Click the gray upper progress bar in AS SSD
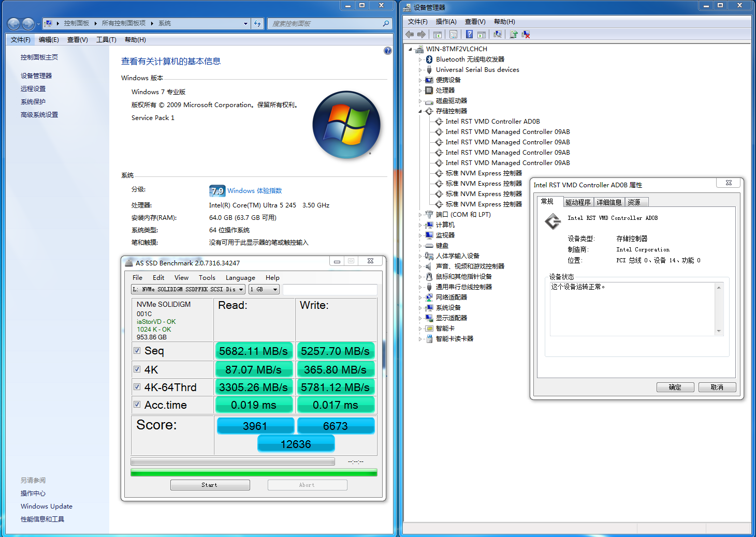 click(233, 461)
